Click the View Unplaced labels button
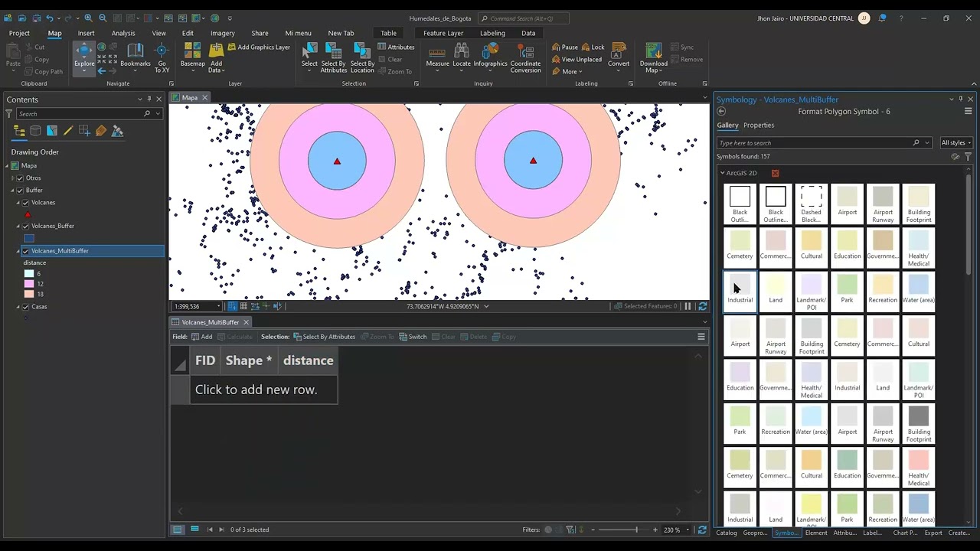Image resolution: width=980 pixels, height=551 pixels. (577, 59)
